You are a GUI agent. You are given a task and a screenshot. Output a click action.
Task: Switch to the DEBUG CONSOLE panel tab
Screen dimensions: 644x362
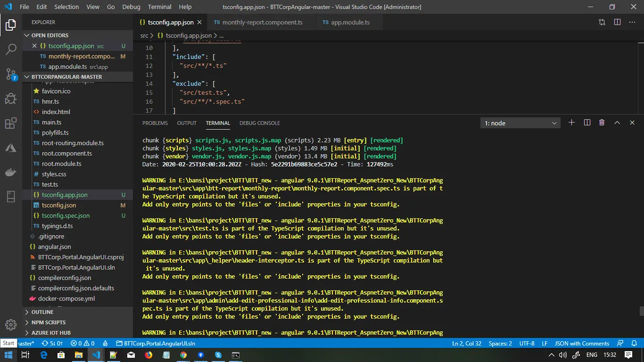click(x=259, y=123)
